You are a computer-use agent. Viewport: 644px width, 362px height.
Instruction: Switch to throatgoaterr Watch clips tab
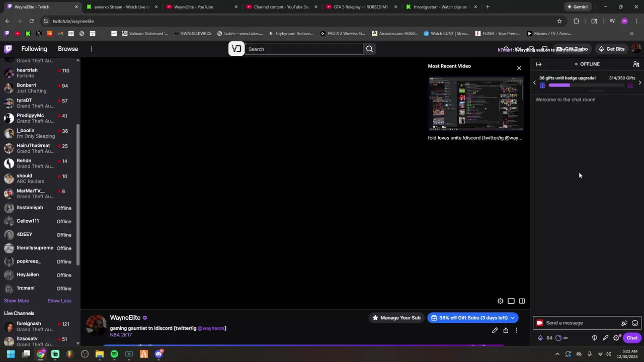(441, 7)
